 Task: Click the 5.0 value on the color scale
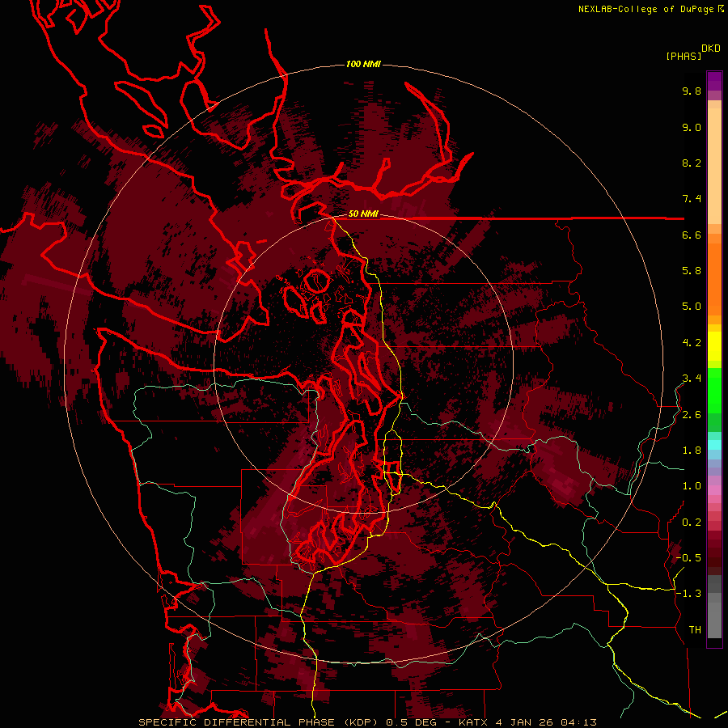click(692, 307)
